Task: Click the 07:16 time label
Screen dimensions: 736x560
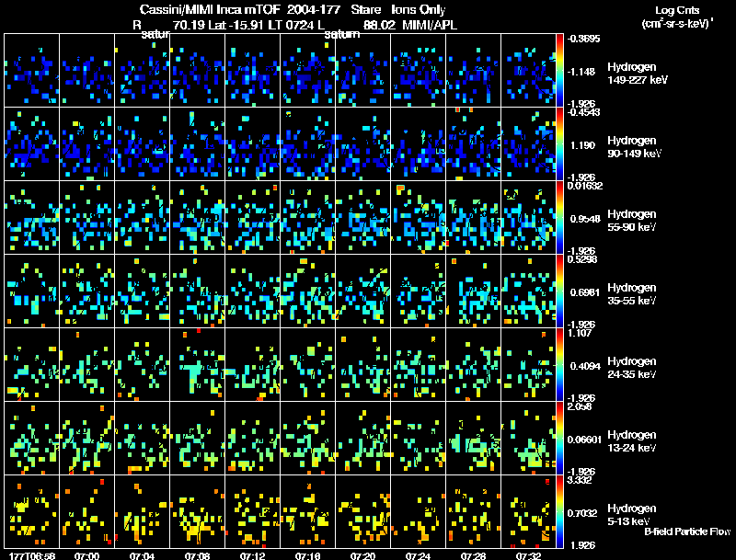Action: (307, 555)
